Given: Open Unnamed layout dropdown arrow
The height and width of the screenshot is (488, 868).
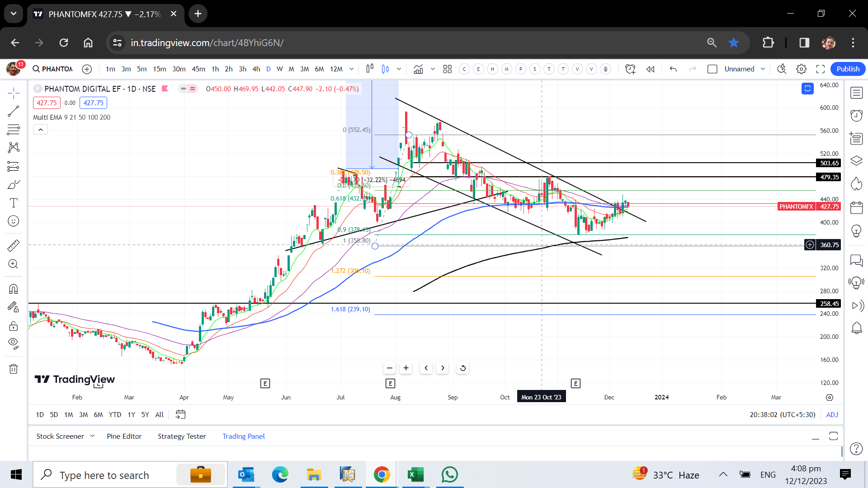Looking at the screenshot, I should 763,69.
